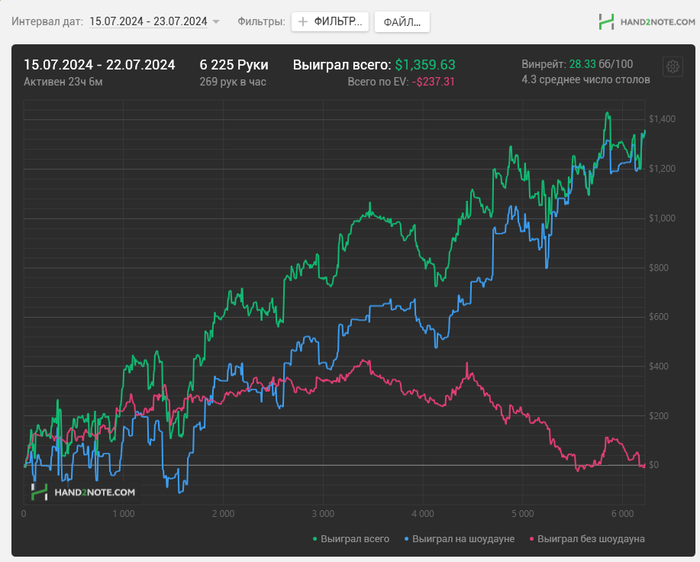The image size is (700, 562).
Task: Toggle the Выиграл на шоудауне legend series
Action: (x=459, y=539)
